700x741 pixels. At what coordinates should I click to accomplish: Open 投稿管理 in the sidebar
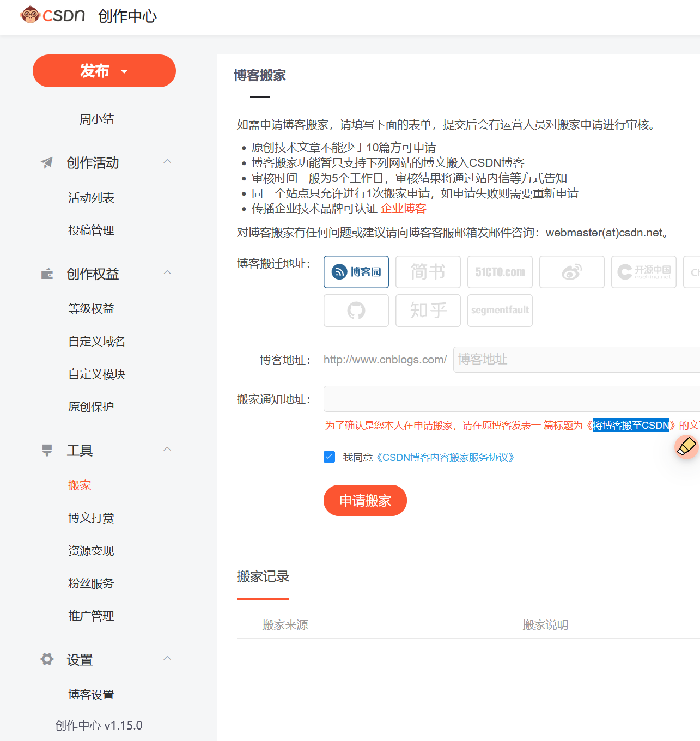[x=91, y=230]
